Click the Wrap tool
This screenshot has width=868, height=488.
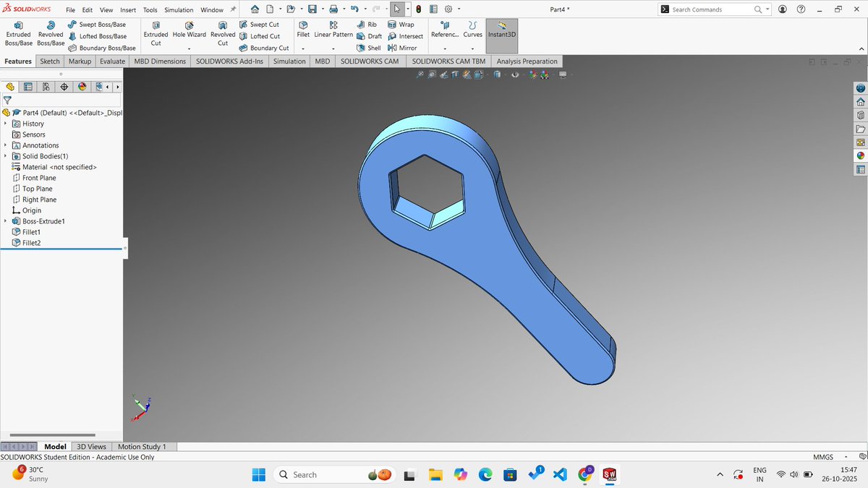tap(401, 25)
